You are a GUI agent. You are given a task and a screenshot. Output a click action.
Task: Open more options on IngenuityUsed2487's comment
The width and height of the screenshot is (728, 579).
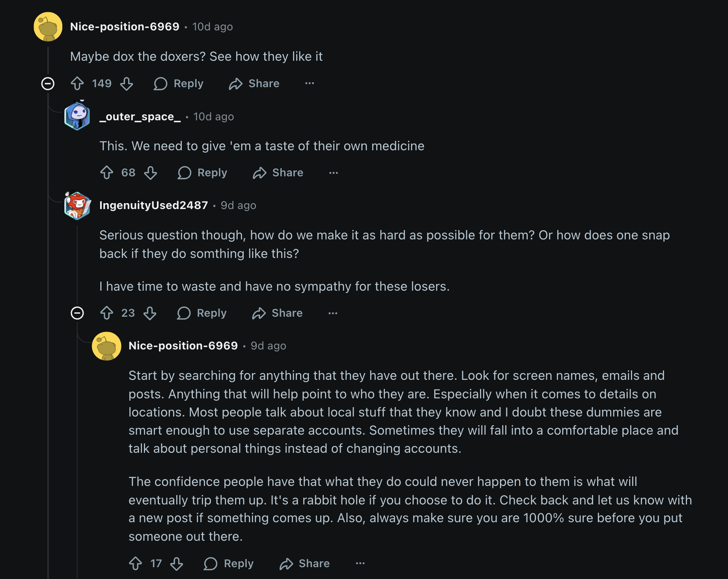click(x=333, y=313)
